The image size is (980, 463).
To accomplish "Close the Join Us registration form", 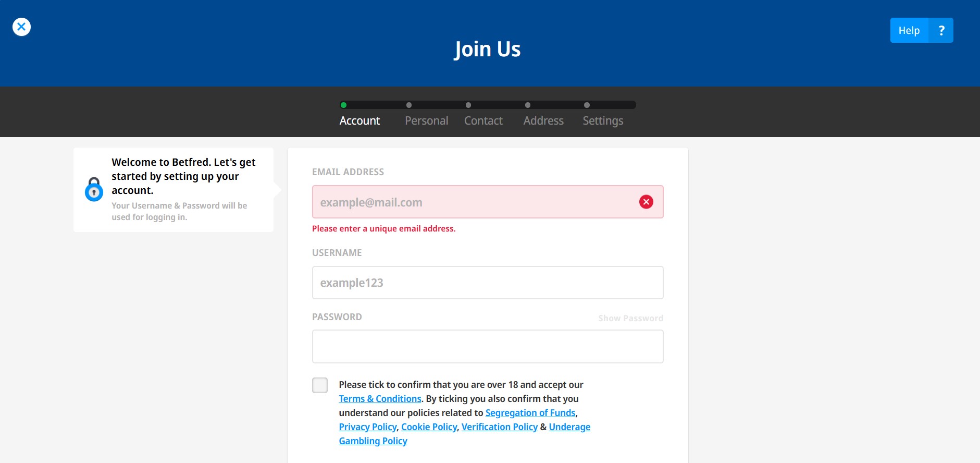I will tap(21, 27).
